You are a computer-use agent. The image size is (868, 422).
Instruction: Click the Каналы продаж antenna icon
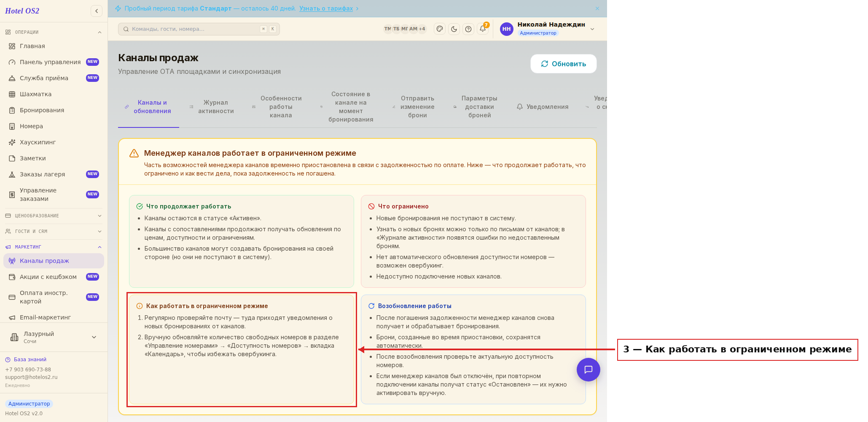pos(12,261)
